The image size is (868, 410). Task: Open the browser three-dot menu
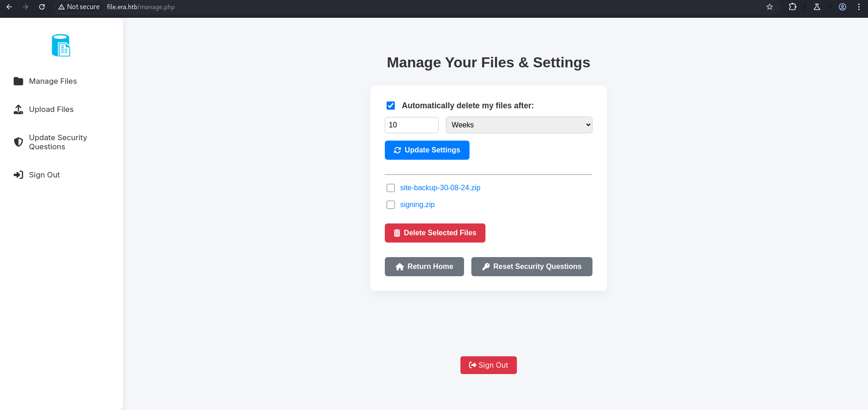pos(859,7)
